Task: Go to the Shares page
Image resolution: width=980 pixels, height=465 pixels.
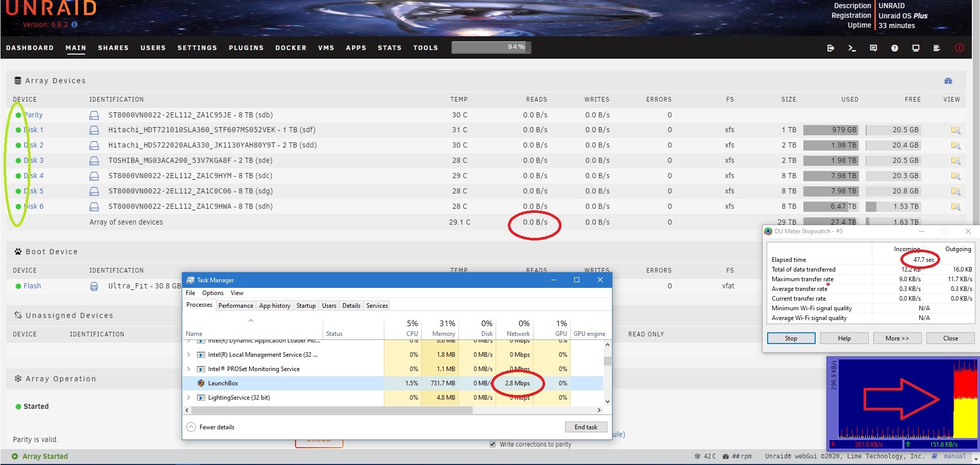Action: pyautogui.click(x=113, y=48)
